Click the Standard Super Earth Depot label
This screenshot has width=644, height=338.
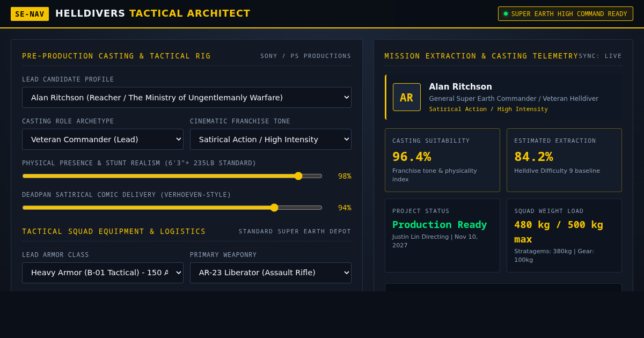tap(295, 231)
